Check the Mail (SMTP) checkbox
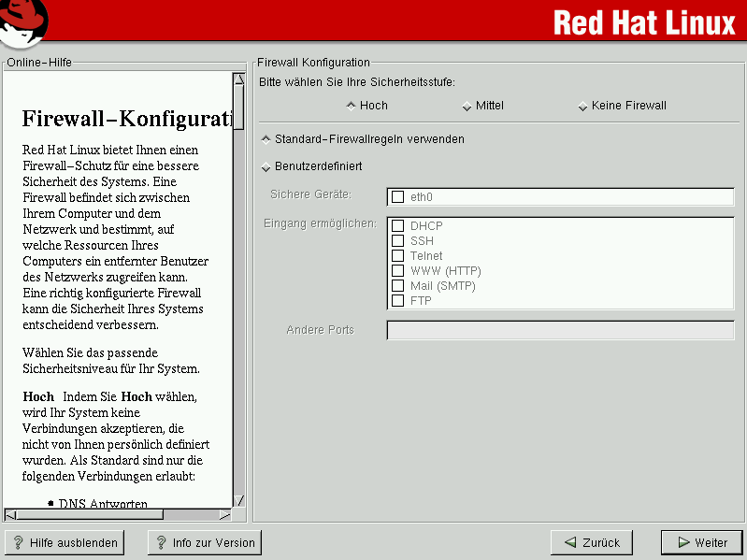This screenshot has height=560, width=747. click(398, 286)
